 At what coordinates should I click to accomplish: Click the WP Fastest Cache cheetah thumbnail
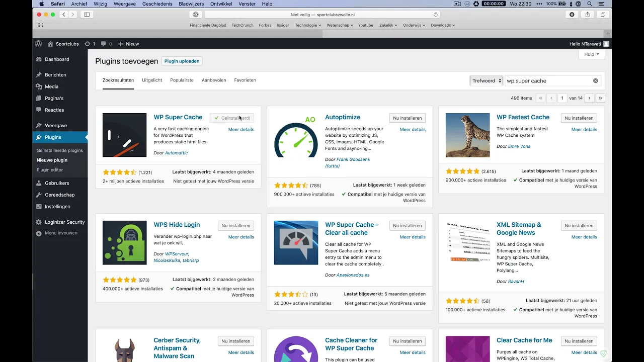pos(467,135)
